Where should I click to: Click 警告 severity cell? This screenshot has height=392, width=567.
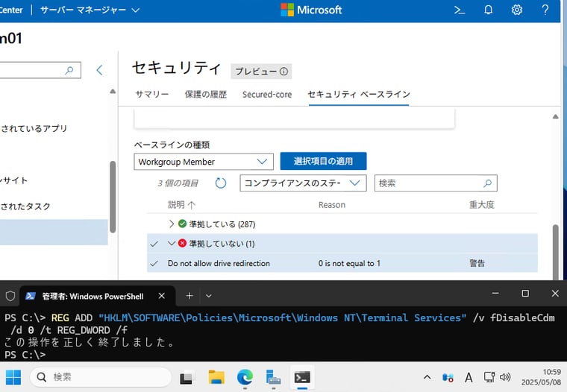pos(477,263)
